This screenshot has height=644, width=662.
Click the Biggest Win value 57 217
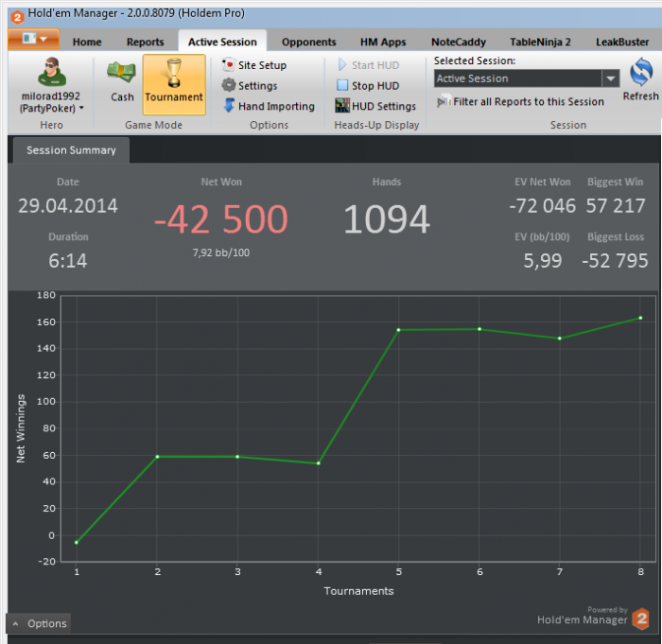(x=615, y=206)
